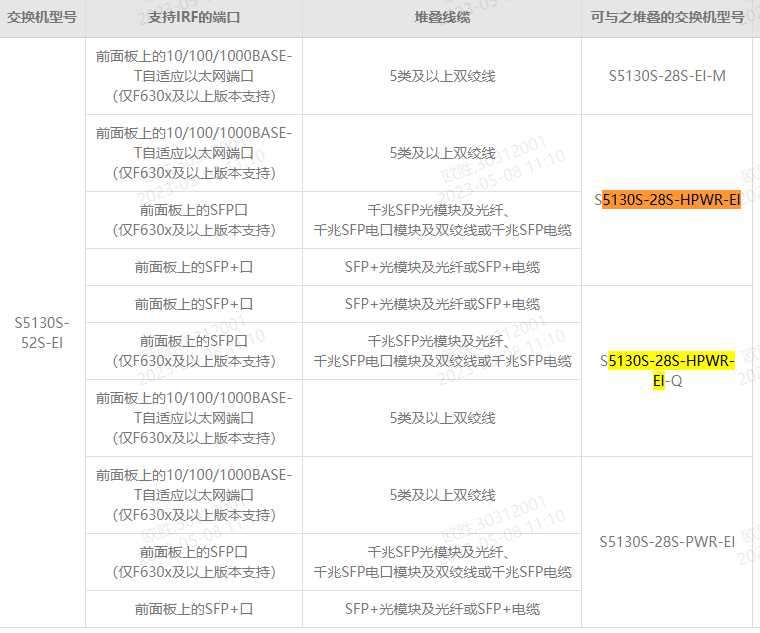Click 前面板上的SFP口 cell in orange HPWR-EI group

tap(194, 220)
